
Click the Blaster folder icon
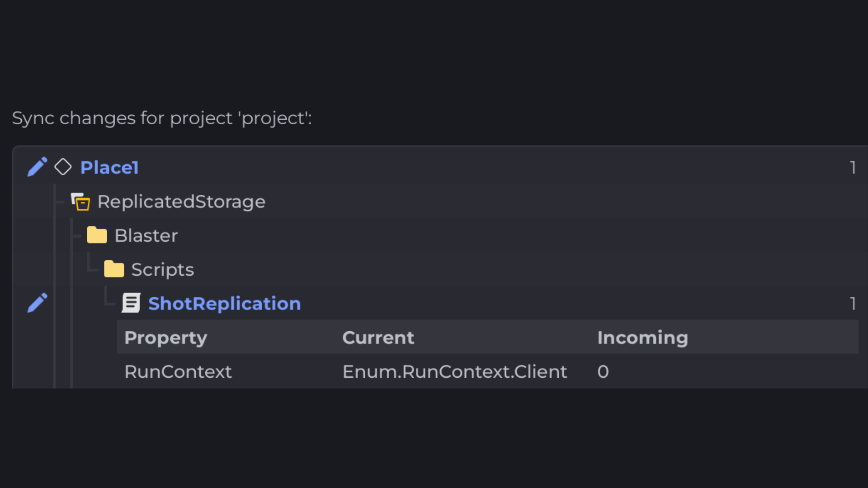click(x=97, y=235)
